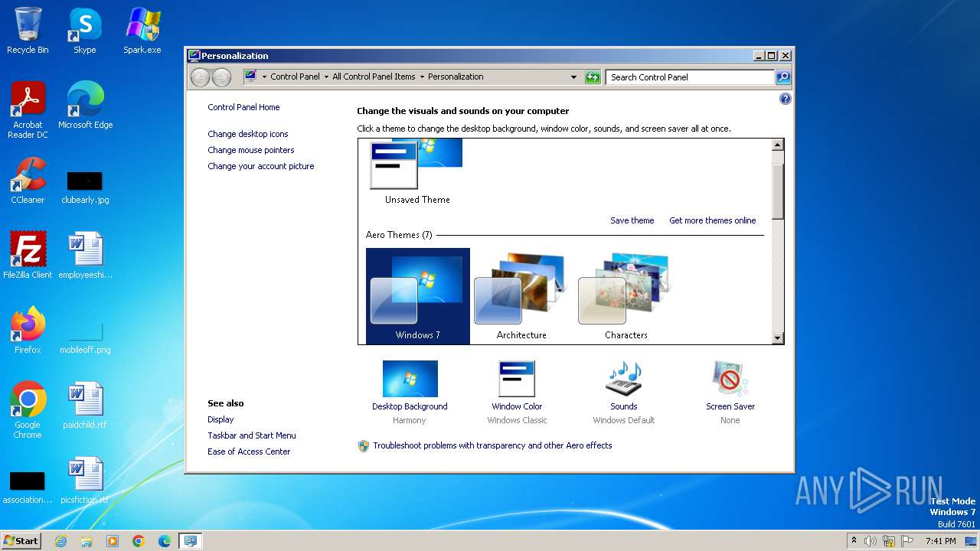Image resolution: width=980 pixels, height=551 pixels.
Task: Click Windows Media Player taskbar icon
Action: pyautogui.click(x=113, y=541)
